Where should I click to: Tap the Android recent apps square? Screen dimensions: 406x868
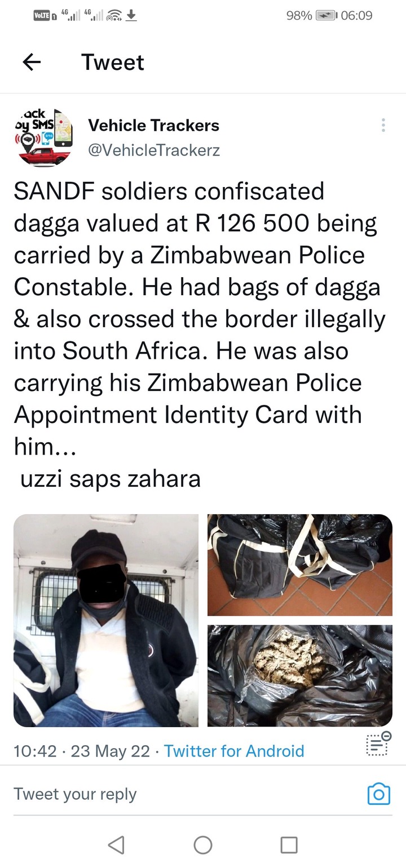[x=289, y=844]
